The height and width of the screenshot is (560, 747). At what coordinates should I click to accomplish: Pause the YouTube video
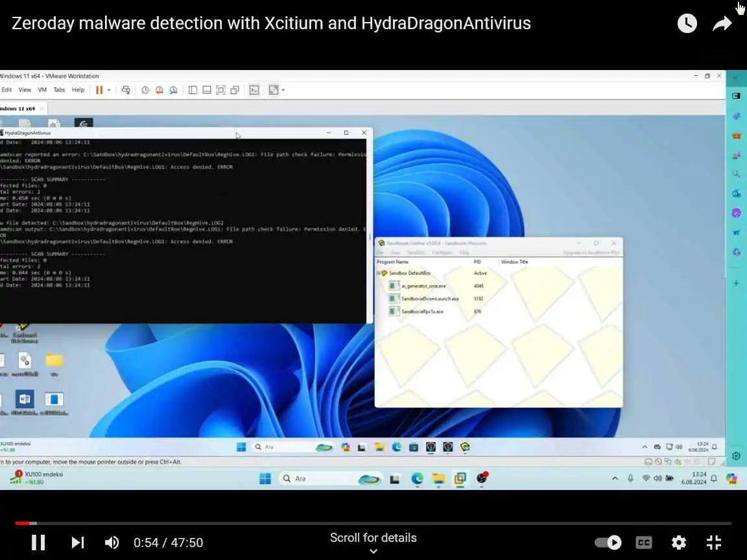tap(38, 542)
